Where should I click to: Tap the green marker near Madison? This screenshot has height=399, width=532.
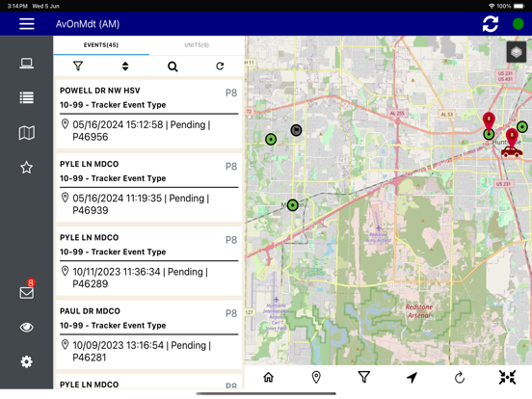[x=292, y=205]
